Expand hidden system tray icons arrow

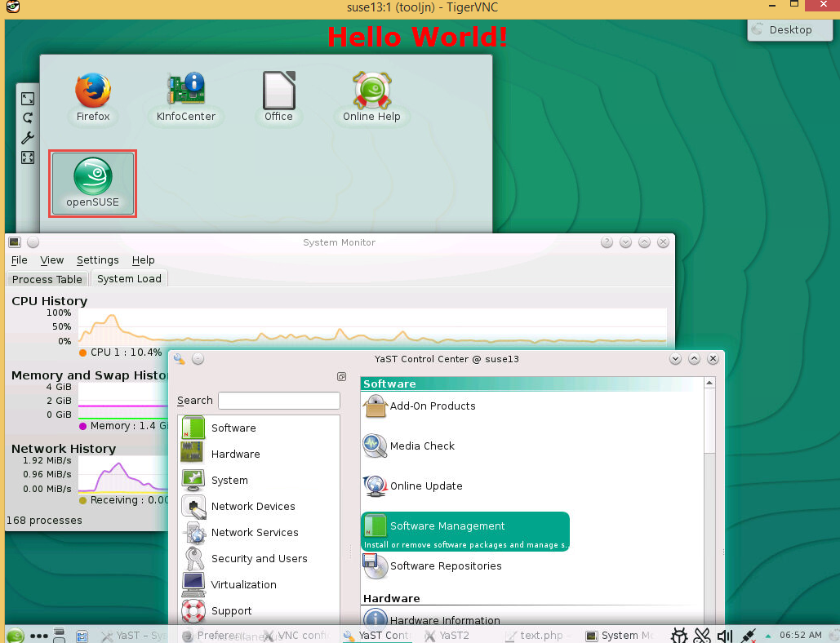[x=767, y=636]
